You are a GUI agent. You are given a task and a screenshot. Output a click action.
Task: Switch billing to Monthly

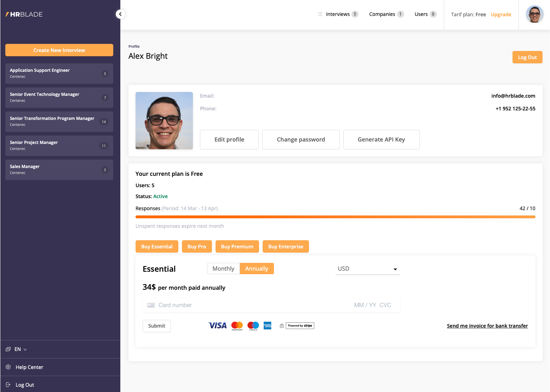pyautogui.click(x=223, y=269)
